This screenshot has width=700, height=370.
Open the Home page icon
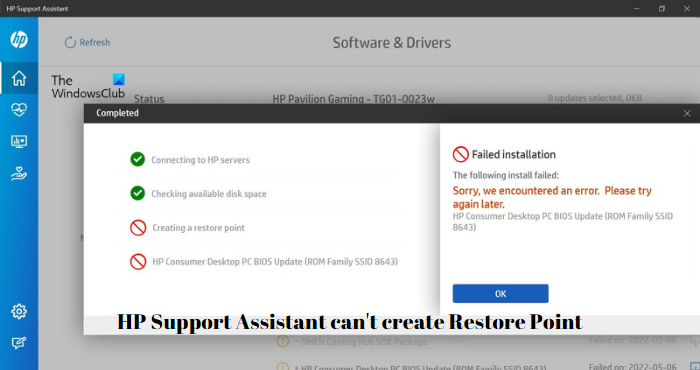click(x=19, y=78)
